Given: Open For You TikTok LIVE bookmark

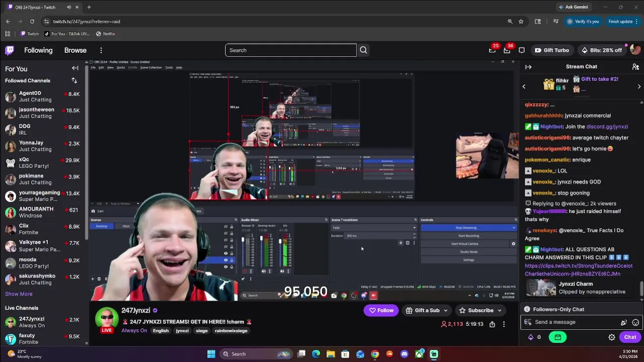Looking at the screenshot, I should click(66, 34).
